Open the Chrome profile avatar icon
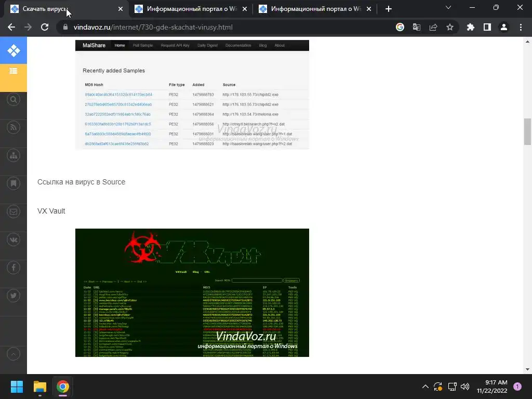The width and height of the screenshot is (532, 399). [x=504, y=27]
